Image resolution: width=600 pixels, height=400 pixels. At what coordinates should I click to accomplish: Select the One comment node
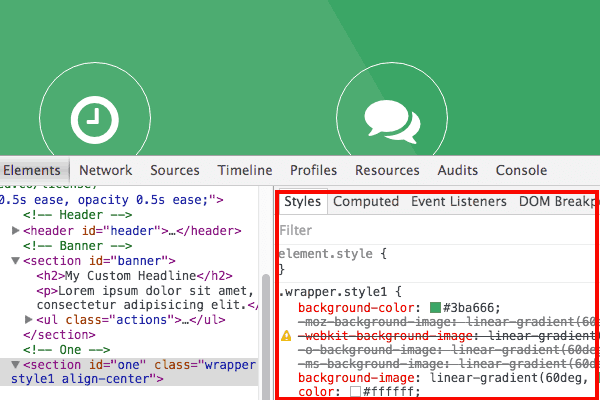click(x=66, y=349)
